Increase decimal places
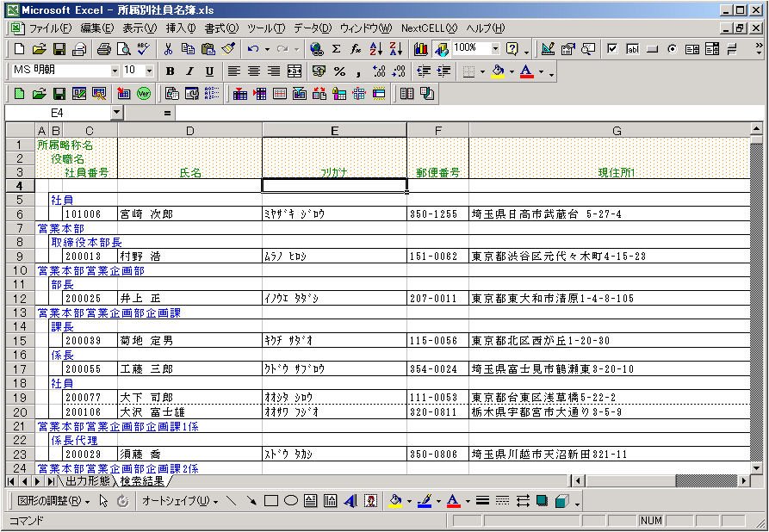The image size is (769, 532). (x=379, y=71)
